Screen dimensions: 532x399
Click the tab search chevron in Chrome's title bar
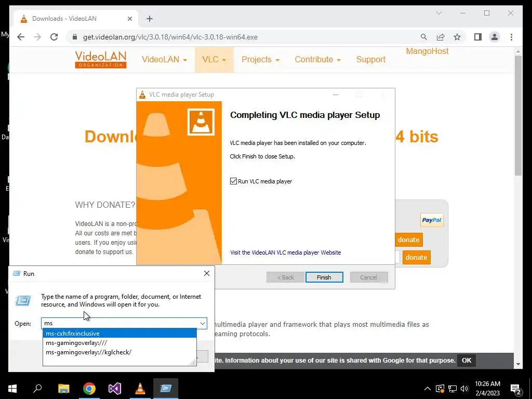(x=438, y=13)
